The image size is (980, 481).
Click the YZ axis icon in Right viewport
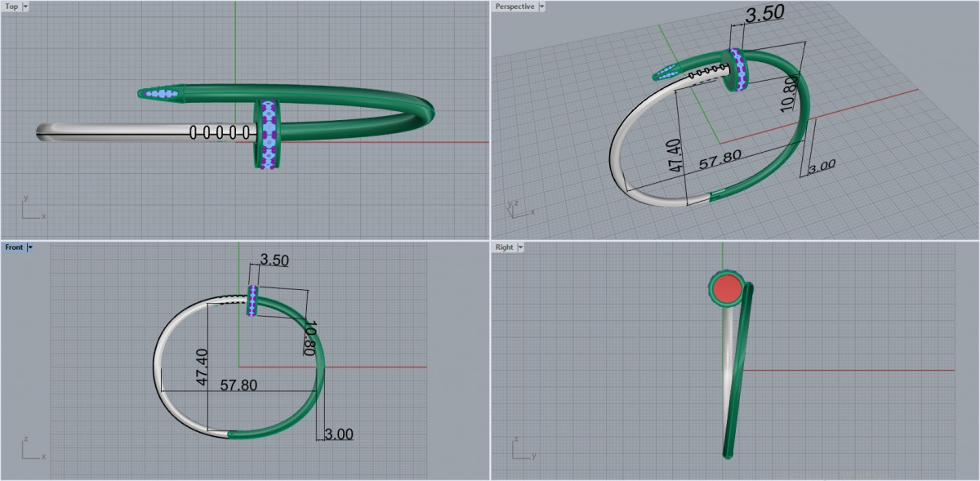tap(521, 450)
